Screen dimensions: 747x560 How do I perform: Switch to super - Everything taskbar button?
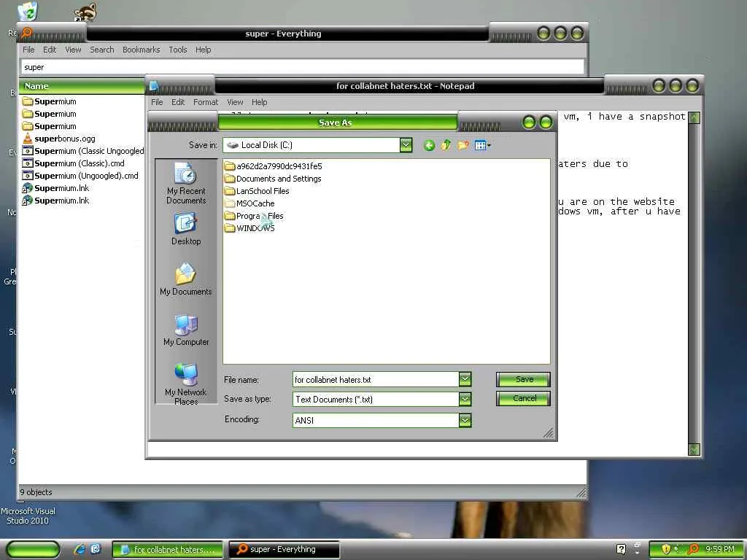[x=284, y=550]
